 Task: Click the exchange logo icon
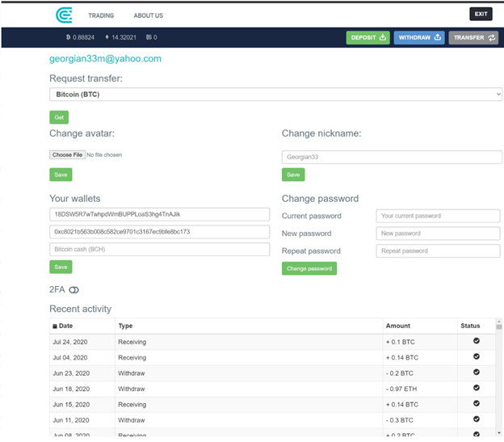pyautogui.click(x=64, y=15)
